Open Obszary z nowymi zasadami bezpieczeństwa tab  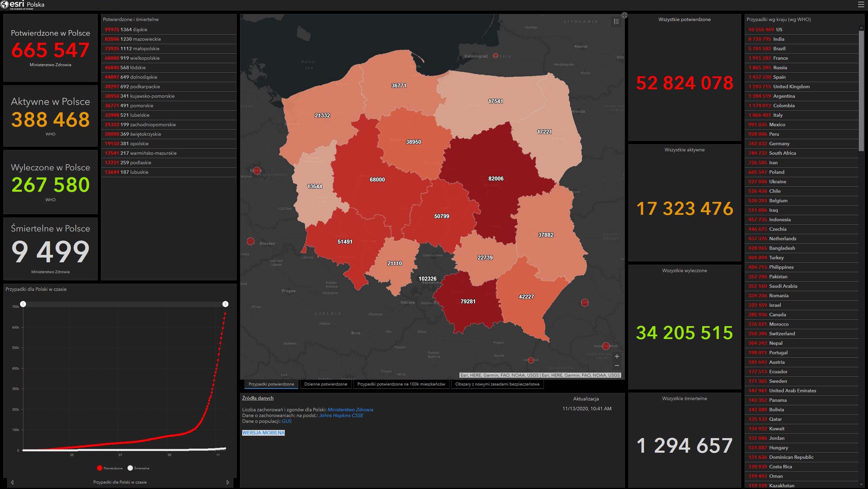point(497,384)
